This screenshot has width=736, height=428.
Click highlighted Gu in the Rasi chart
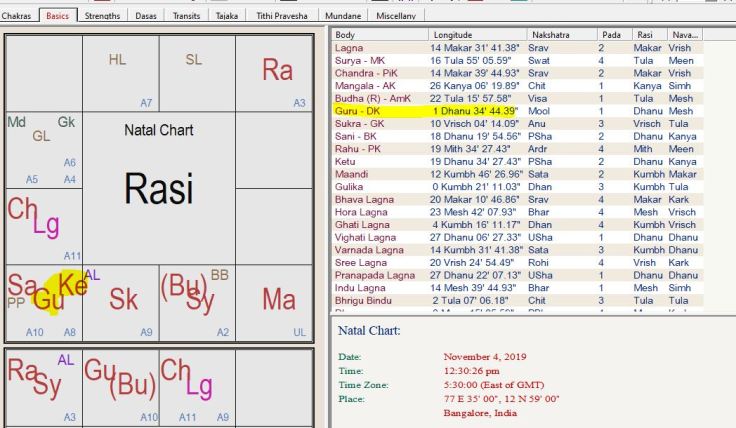[48, 299]
